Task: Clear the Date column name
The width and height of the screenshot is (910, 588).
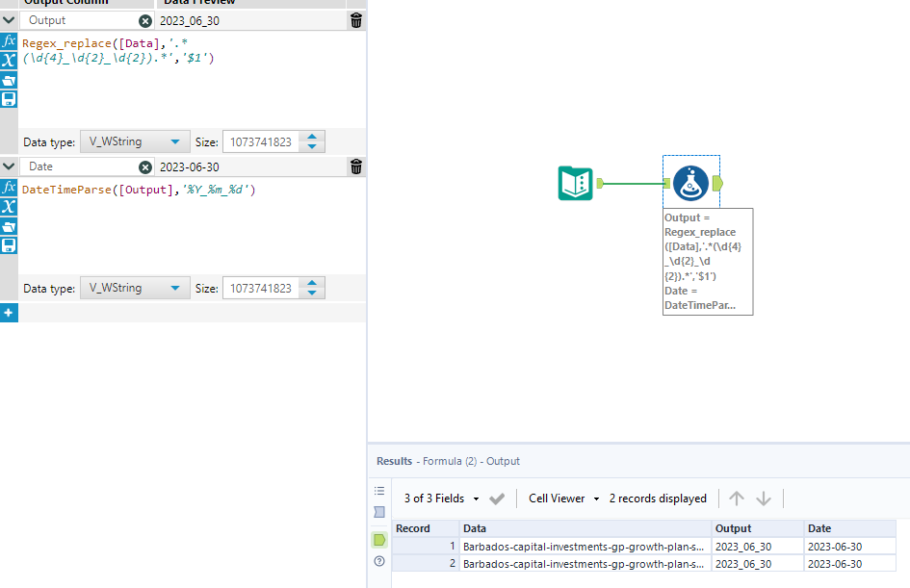Action: coord(145,167)
